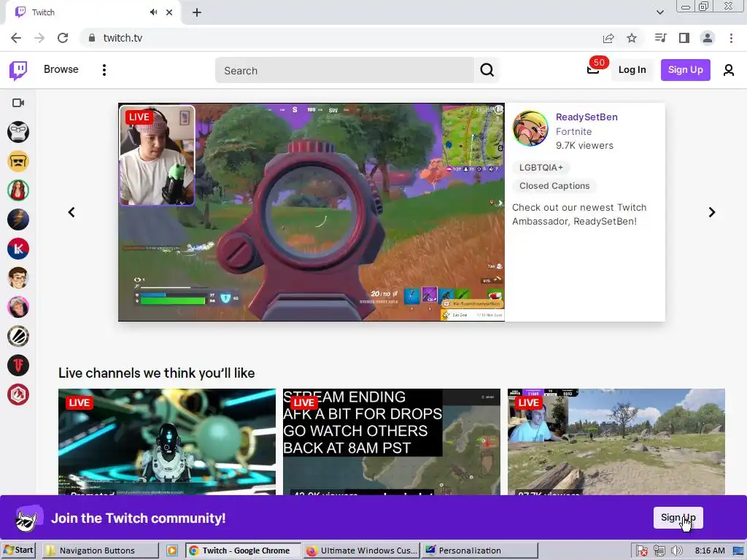Viewport: 747px width, 560px height.
Task: Open the cartoon glasses guy avatar channel
Action: click(x=18, y=278)
